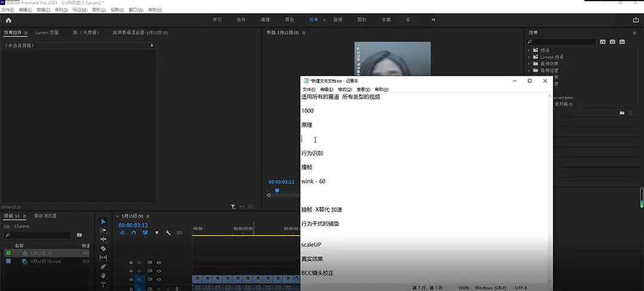Activate the Pen tool
The width and height of the screenshot is (644, 291).
click(x=103, y=267)
